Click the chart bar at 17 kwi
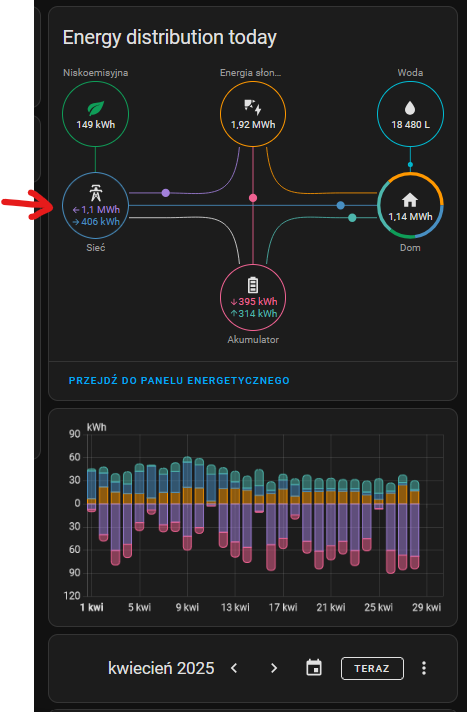The image size is (467, 712). (x=283, y=511)
